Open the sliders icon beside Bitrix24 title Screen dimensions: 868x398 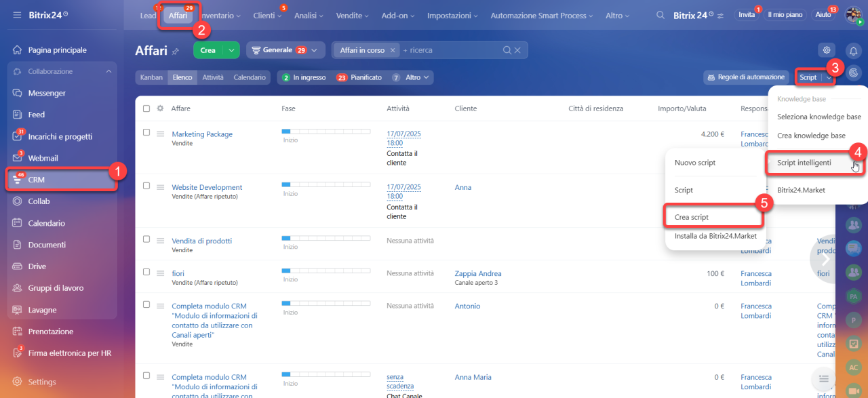(720, 15)
